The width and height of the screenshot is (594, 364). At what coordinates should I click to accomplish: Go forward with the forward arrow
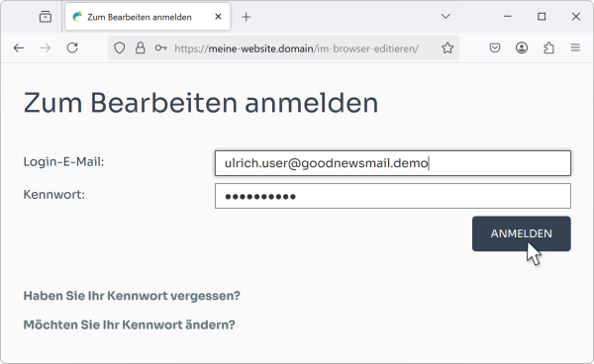point(46,48)
